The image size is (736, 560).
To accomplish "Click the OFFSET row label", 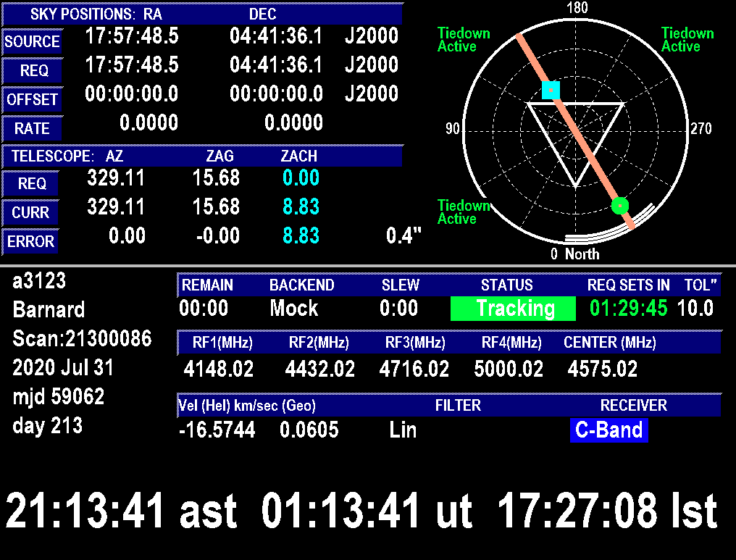I will (32, 99).
